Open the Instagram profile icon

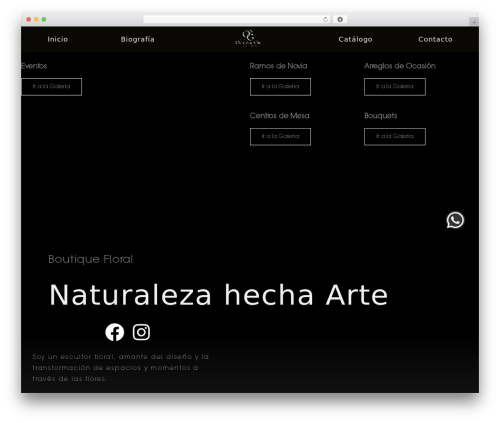tap(141, 332)
